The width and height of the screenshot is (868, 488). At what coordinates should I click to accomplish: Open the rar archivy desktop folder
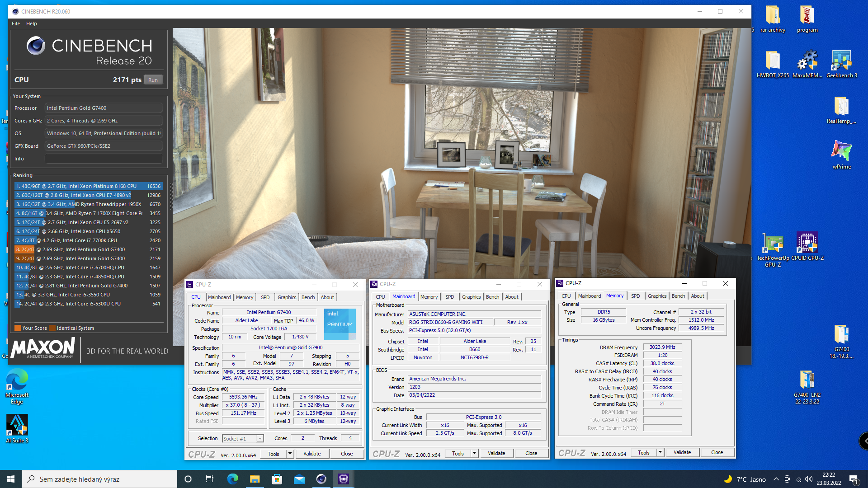(x=773, y=19)
